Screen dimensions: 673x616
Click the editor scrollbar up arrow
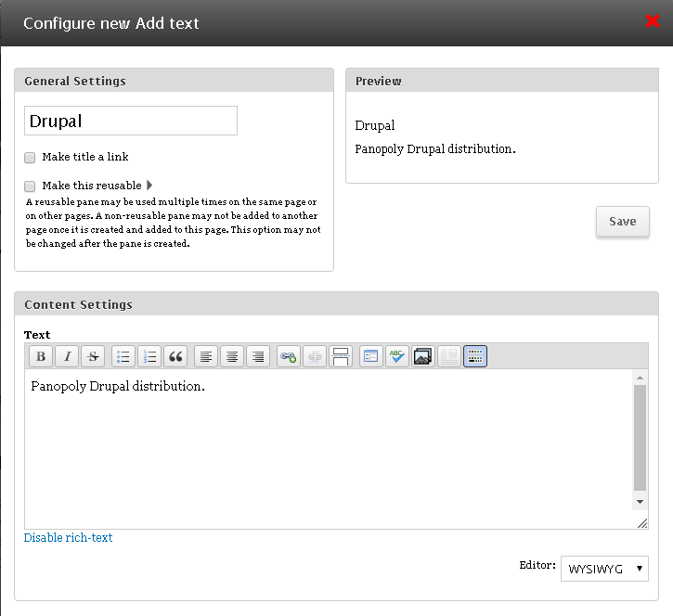coord(640,378)
